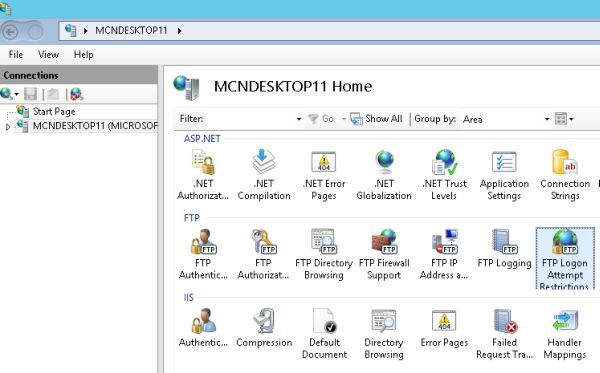
Task: Open the dropdown next to Go
Action: coord(343,119)
